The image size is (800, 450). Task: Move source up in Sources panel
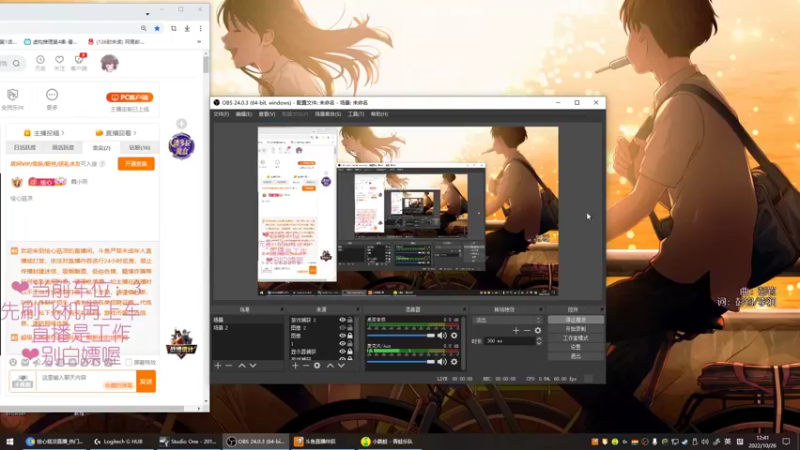coord(330,366)
